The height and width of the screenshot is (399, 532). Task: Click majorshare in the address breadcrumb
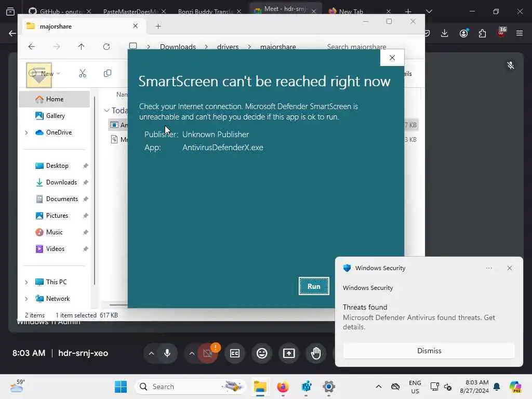click(x=278, y=47)
